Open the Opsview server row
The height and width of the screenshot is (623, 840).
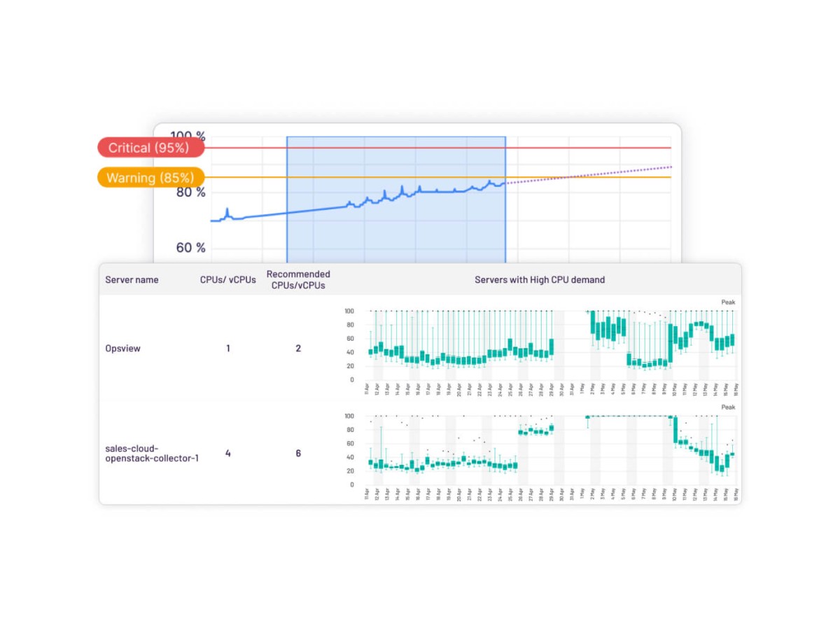pyautogui.click(x=122, y=348)
